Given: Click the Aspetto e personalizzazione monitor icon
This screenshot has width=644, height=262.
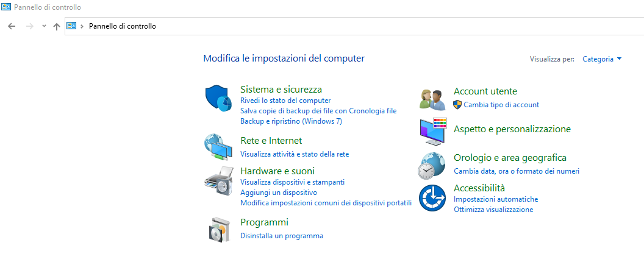Looking at the screenshot, I should click(433, 131).
